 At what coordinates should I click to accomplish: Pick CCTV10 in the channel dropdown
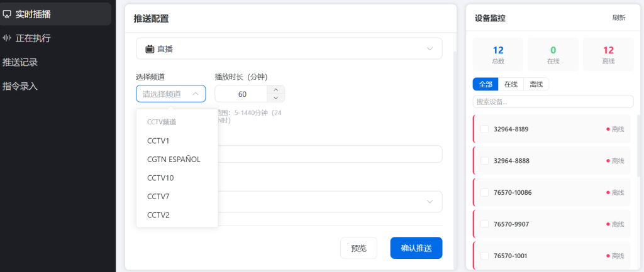pos(160,178)
